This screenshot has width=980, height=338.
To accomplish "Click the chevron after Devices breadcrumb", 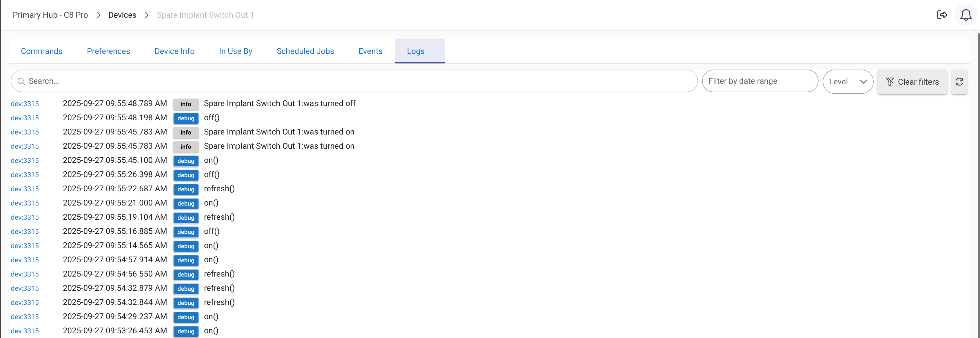I will [x=147, y=15].
